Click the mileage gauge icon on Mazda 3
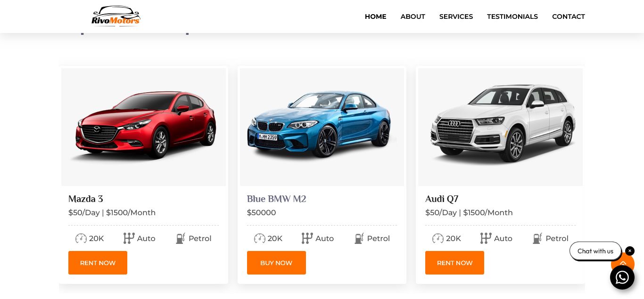The width and height of the screenshot is (644, 299). point(81,239)
